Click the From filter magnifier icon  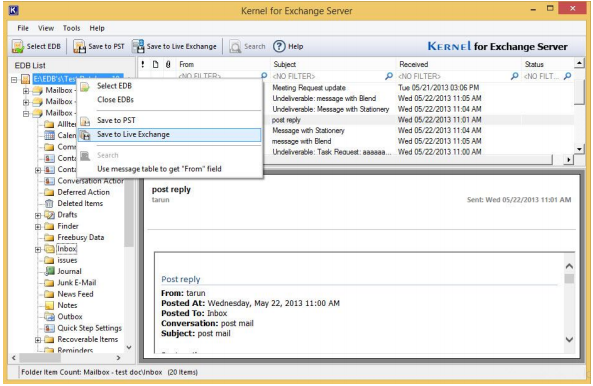point(264,76)
